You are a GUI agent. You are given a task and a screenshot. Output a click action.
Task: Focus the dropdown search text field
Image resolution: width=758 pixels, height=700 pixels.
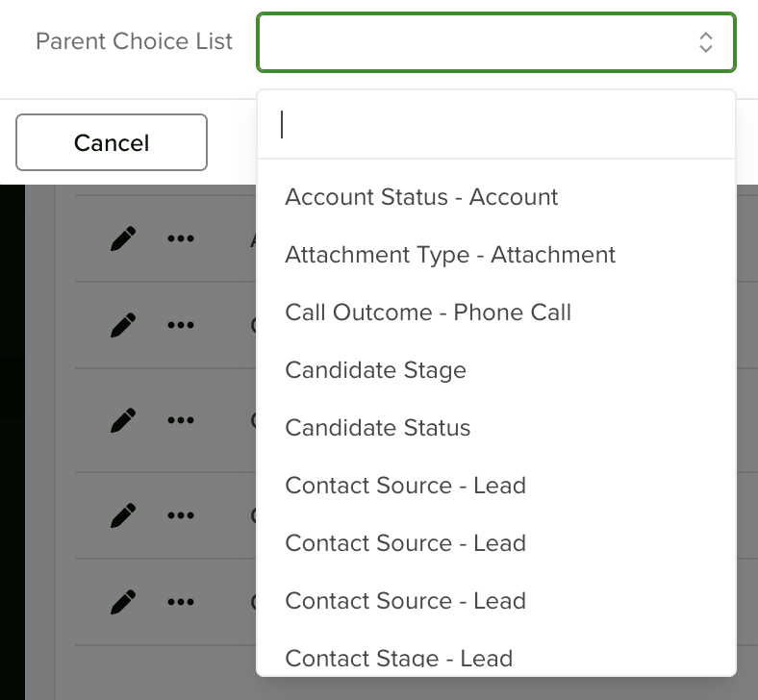pyautogui.click(x=496, y=125)
